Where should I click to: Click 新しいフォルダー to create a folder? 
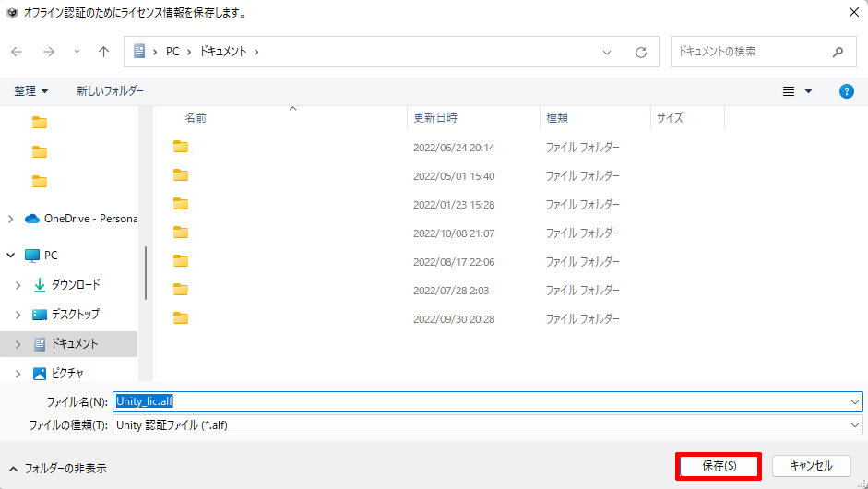coord(110,91)
